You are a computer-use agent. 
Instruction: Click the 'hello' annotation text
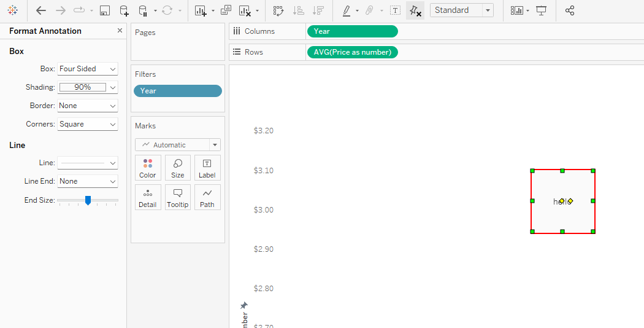click(x=562, y=201)
